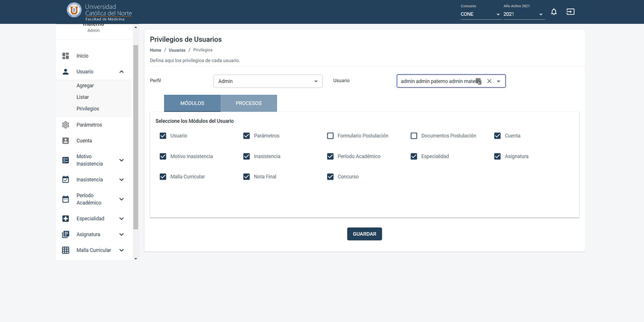Enable the Formulario Postulación checkbox
The width and height of the screenshot is (644, 322).
click(x=330, y=136)
